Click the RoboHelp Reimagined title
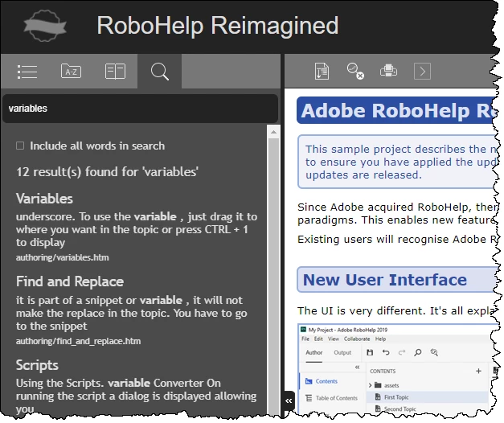The width and height of the screenshot is (504, 423). 218,25
